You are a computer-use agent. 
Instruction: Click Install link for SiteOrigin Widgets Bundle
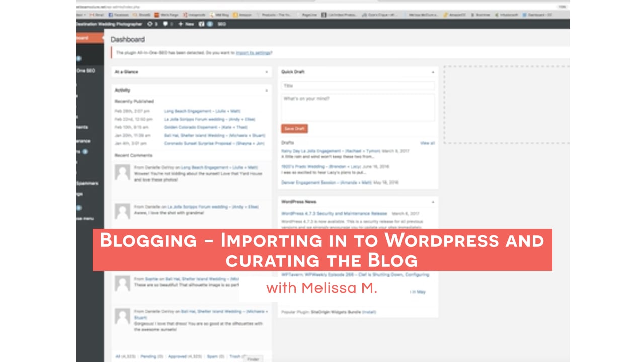tap(369, 312)
